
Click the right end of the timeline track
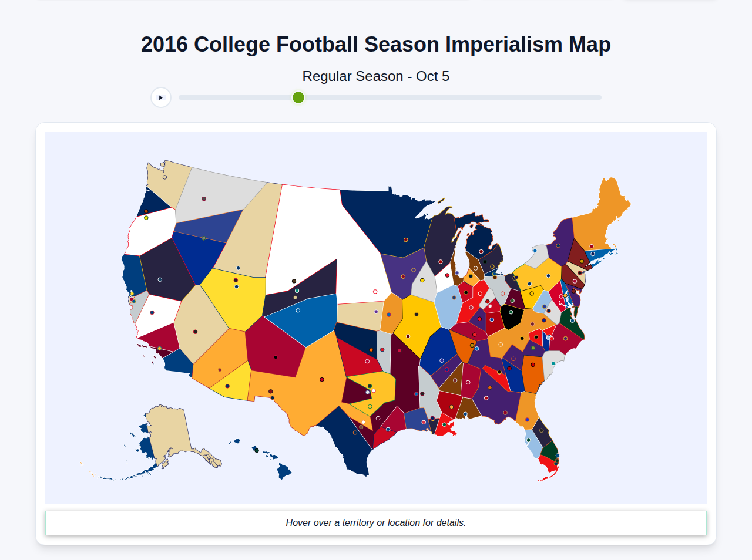[599, 97]
